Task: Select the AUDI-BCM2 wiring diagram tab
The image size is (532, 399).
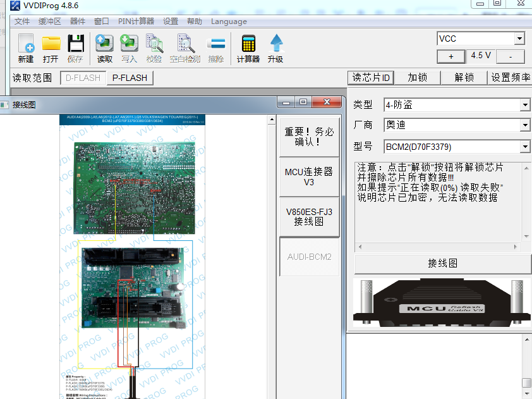Action: [x=310, y=257]
